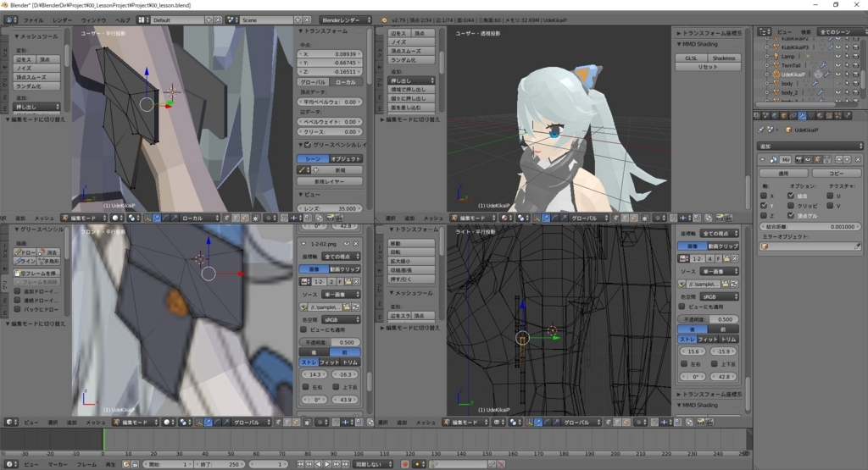Toggle the 頂点グル vertex groups checkbox
Screen dimensions: 868x470
click(x=791, y=216)
